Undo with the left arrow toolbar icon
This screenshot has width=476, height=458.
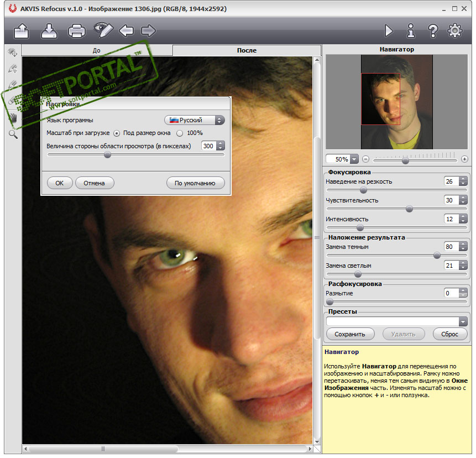coord(127,30)
